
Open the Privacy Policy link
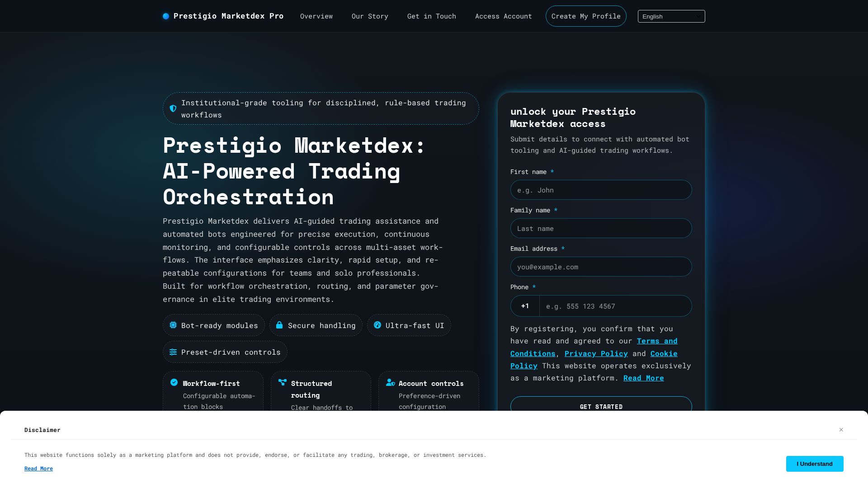(x=596, y=353)
